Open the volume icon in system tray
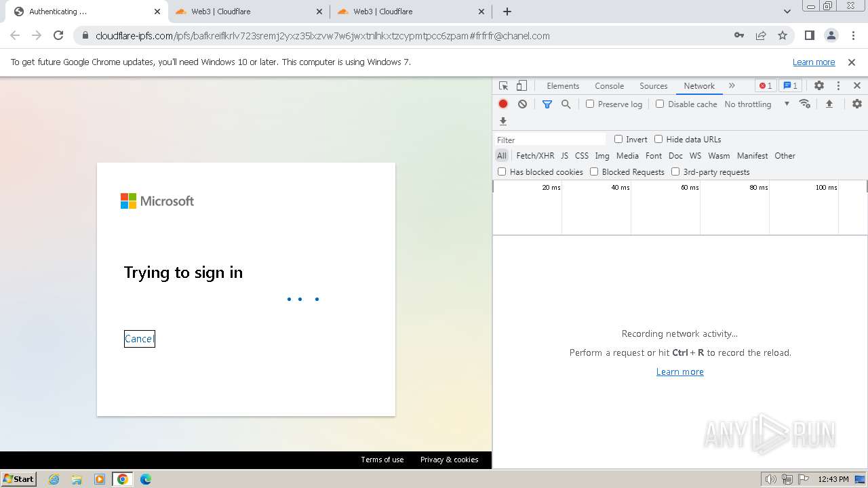Viewport: 868px width, 488px height. click(770, 479)
